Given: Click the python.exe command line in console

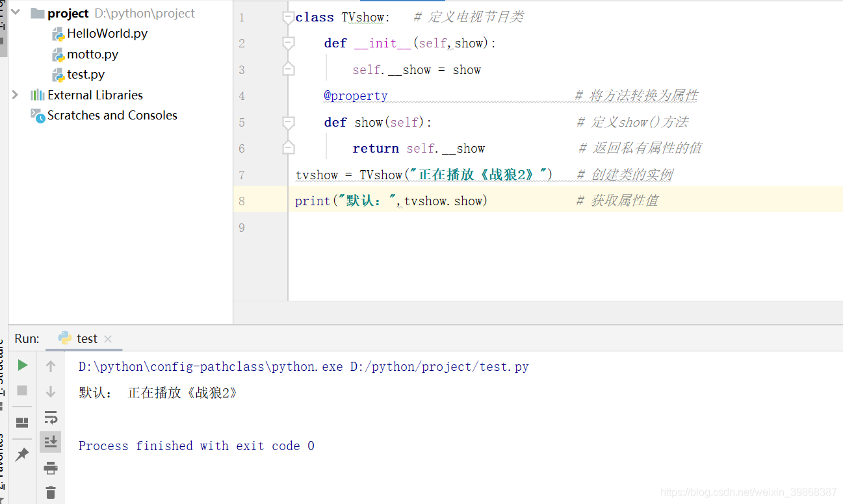Looking at the screenshot, I should coord(304,367).
